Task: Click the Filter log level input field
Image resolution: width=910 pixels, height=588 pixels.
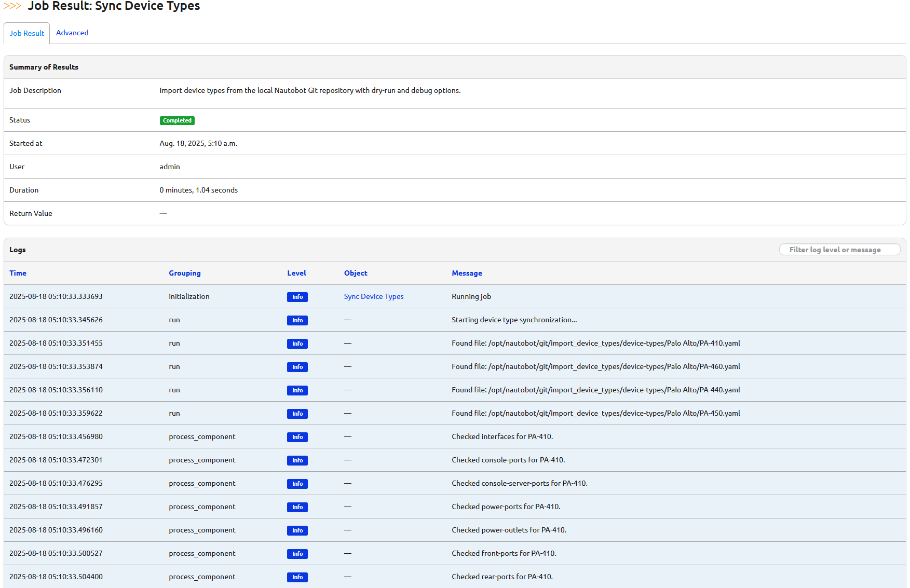Action: coord(839,250)
